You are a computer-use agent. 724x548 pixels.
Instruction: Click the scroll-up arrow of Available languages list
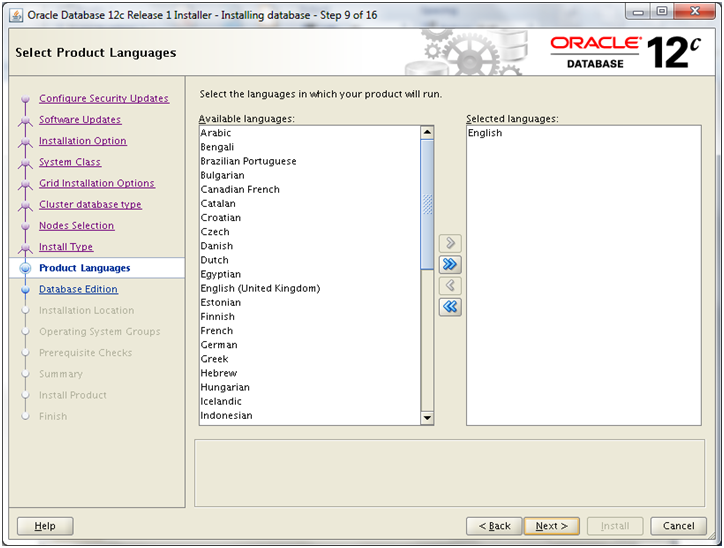click(427, 132)
